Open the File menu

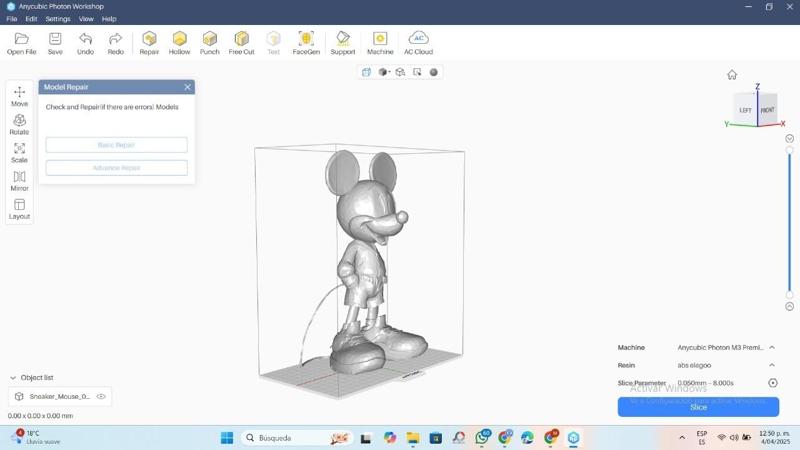click(x=12, y=19)
